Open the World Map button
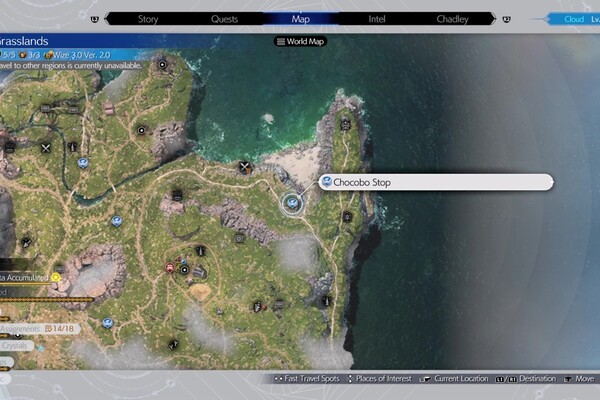 [300, 41]
